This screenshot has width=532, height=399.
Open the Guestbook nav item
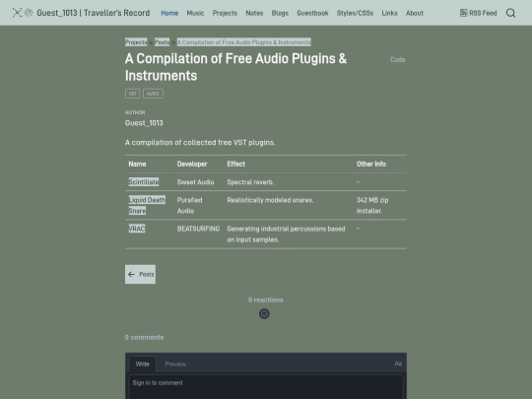click(312, 13)
